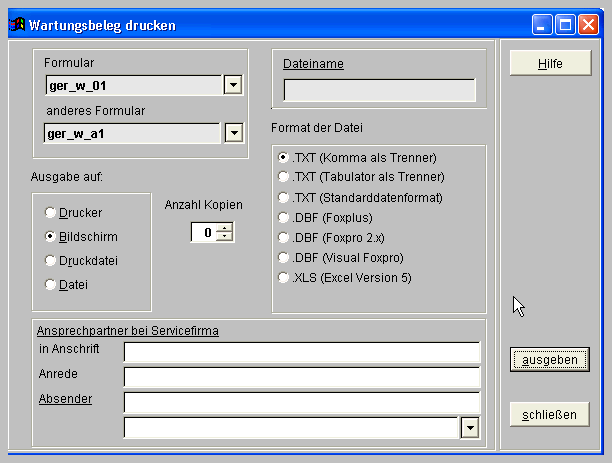Click the application icon in title bar
Screen dimensions: 612x463
pos(16,24)
